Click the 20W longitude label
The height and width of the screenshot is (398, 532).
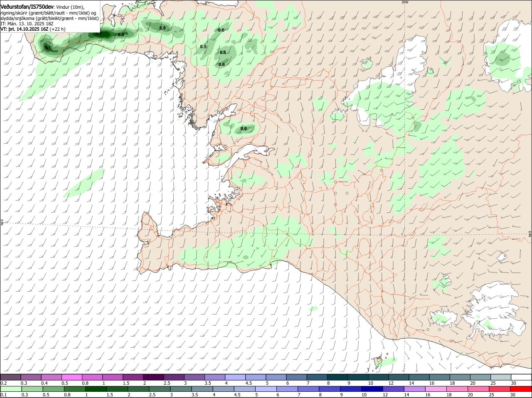[405, 2]
